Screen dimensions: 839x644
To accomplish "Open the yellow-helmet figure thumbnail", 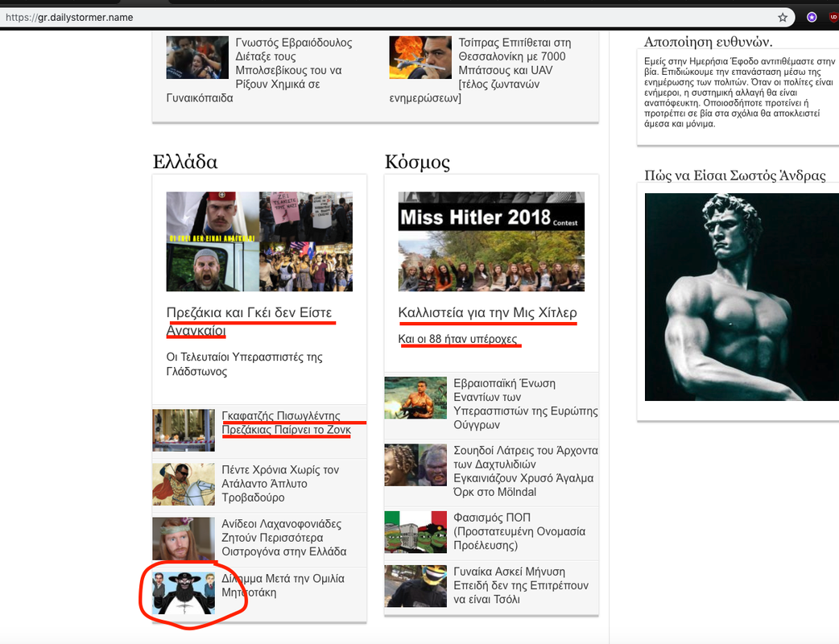I will [x=415, y=586].
